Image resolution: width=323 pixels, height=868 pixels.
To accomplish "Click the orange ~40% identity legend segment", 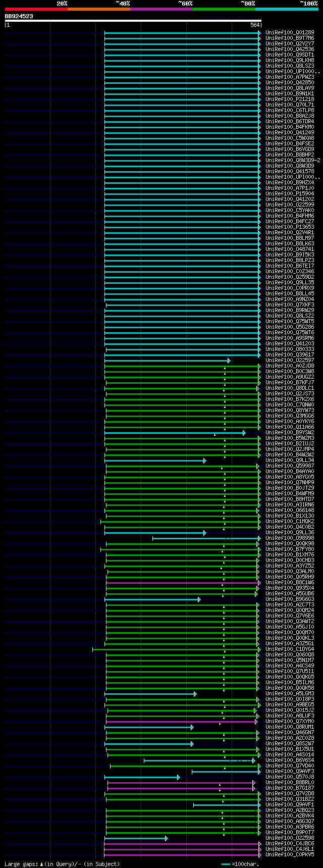I will [x=99, y=9].
